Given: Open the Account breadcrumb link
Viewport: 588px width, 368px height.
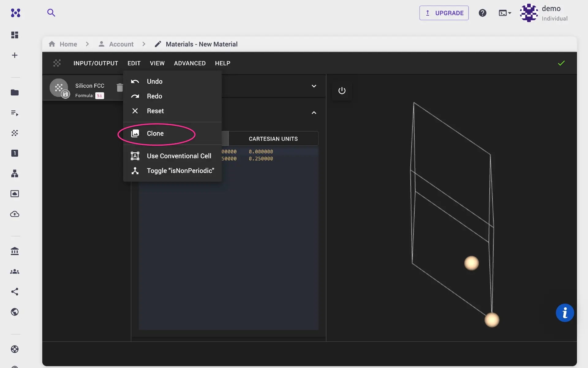Looking at the screenshot, I should [x=121, y=44].
